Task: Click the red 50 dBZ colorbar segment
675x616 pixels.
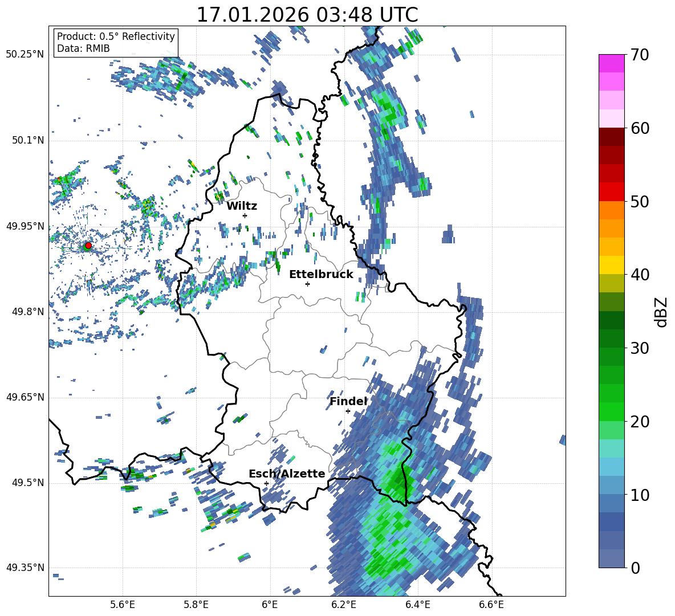Action: click(x=611, y=191)
